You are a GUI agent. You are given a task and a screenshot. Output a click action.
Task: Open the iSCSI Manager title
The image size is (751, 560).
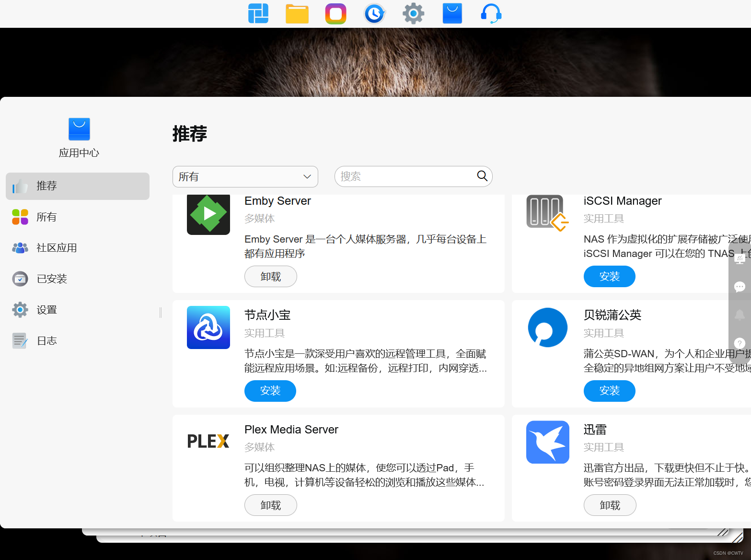point(623,201)
